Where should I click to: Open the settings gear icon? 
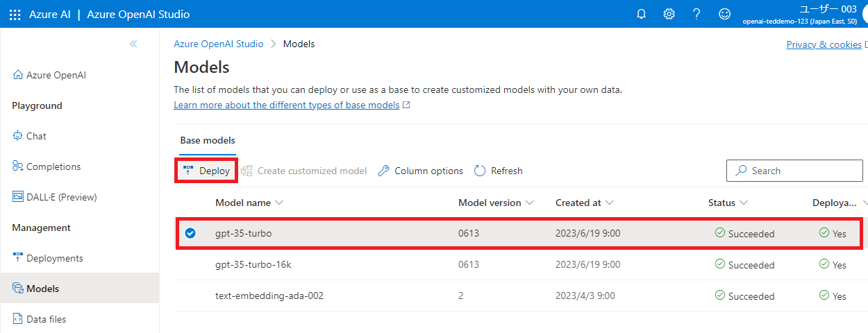click(x=669, y=15)
